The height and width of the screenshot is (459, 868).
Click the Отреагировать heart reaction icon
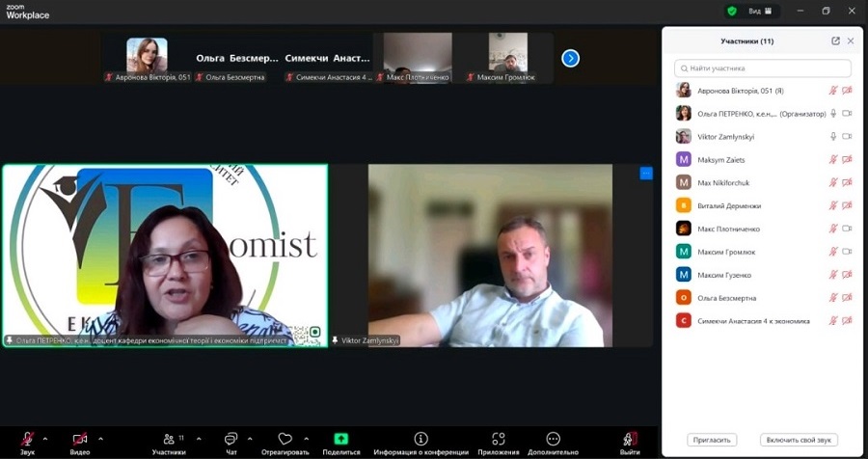coord(285,440)
